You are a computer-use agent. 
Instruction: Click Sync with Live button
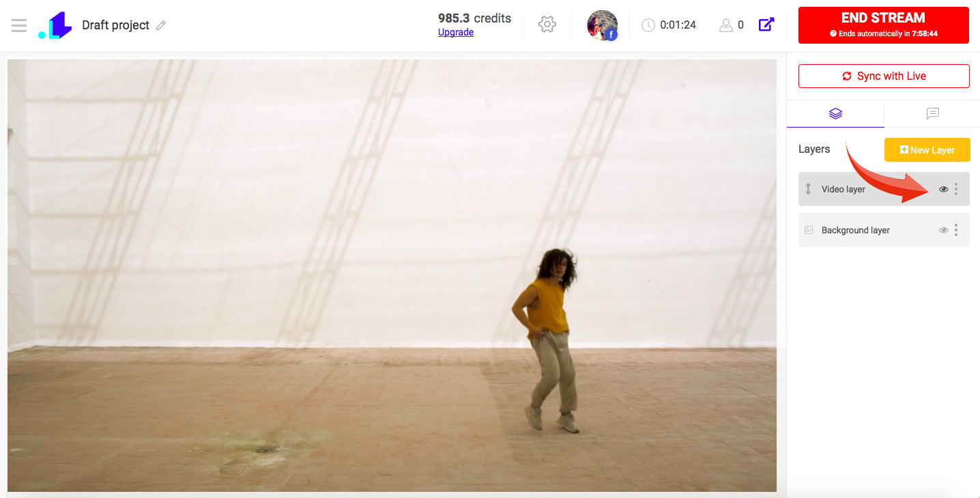[884, 76]
